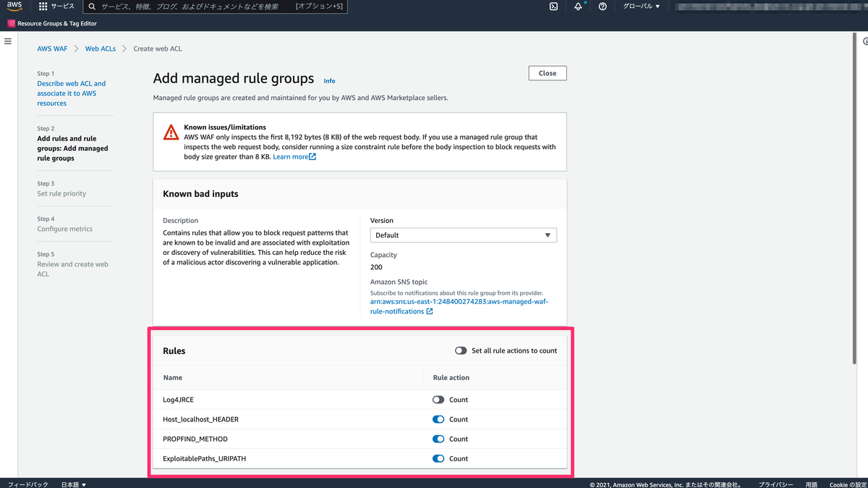This screenshot has width=868, height=488.
Task: Open the Version dropdown showing Default
Action: pos(463,235)
